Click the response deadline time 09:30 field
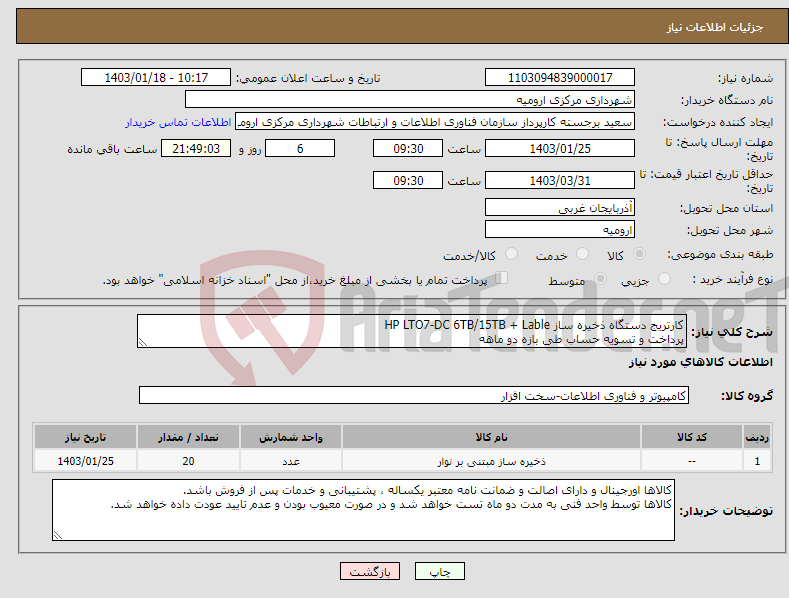Image resolution: width=789 pixels, height=598 pixels. click(x=408, y=148)
